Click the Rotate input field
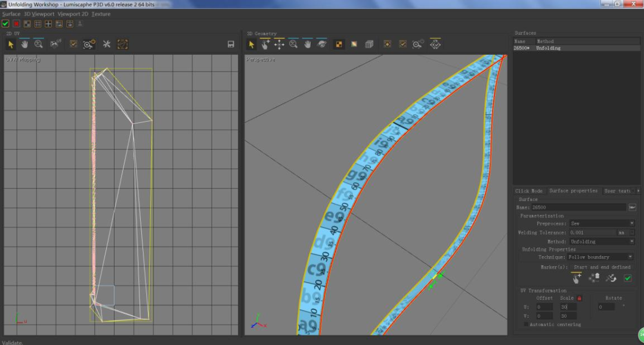The height and width of the screenshot is (345, 644). point(606,307)
